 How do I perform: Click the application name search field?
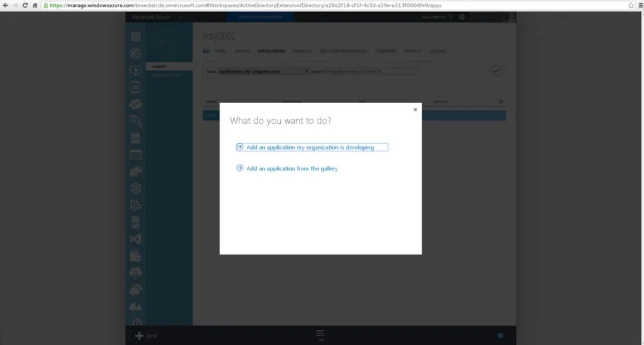370,71
